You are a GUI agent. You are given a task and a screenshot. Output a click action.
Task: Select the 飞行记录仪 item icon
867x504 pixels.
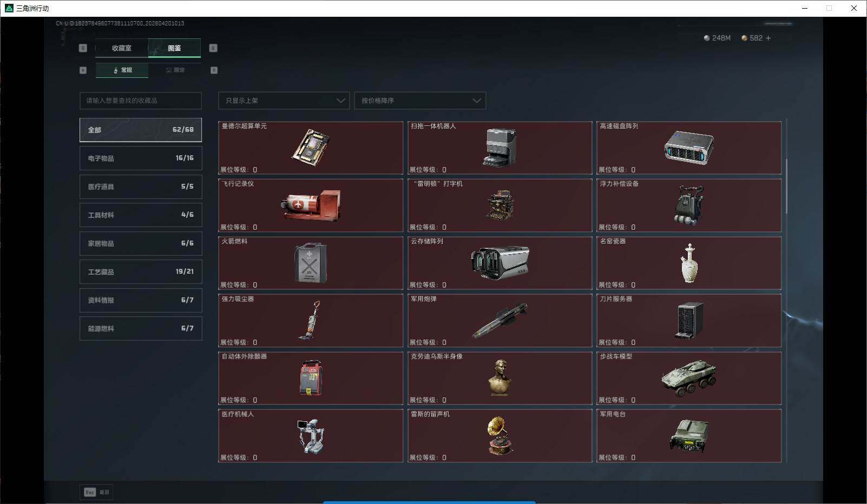(x=311, y=205)
